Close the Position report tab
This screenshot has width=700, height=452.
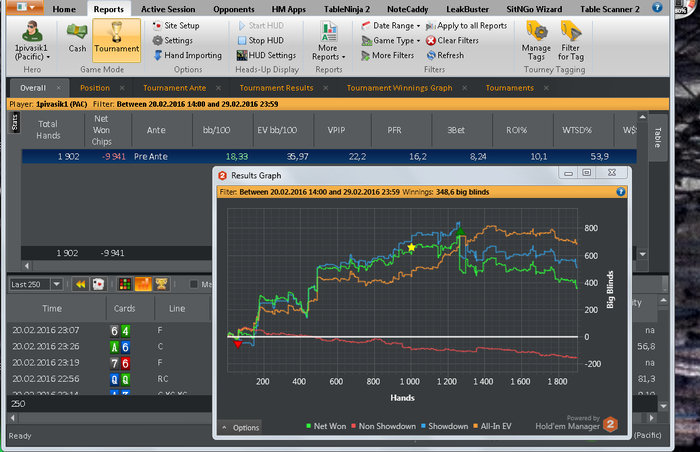click(122, 88)
